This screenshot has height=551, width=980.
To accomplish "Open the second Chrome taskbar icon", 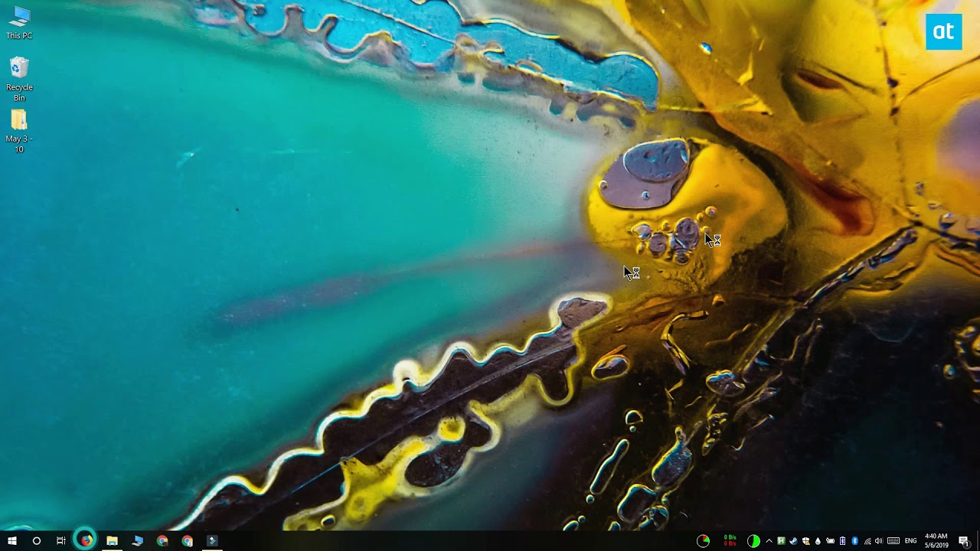I will tap(188, 541).
